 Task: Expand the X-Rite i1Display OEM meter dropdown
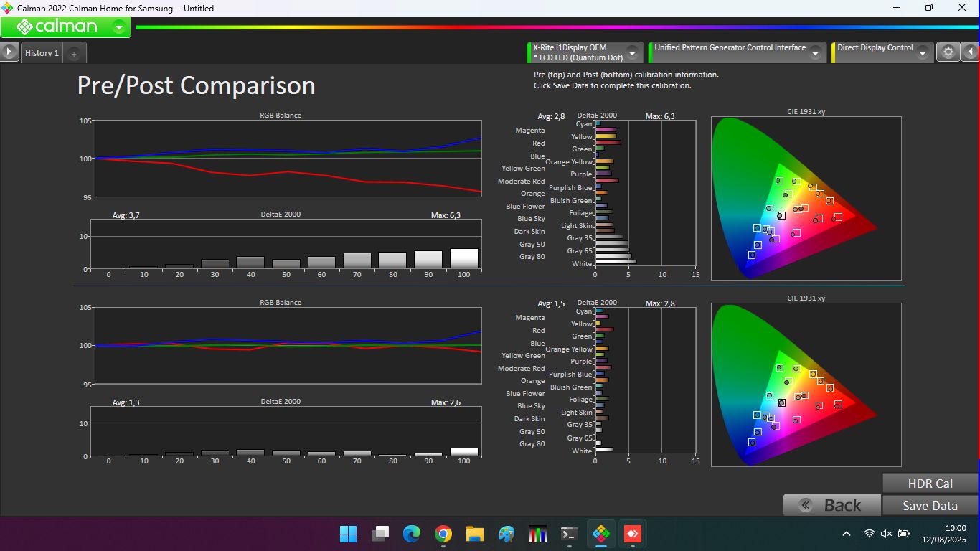632,53
